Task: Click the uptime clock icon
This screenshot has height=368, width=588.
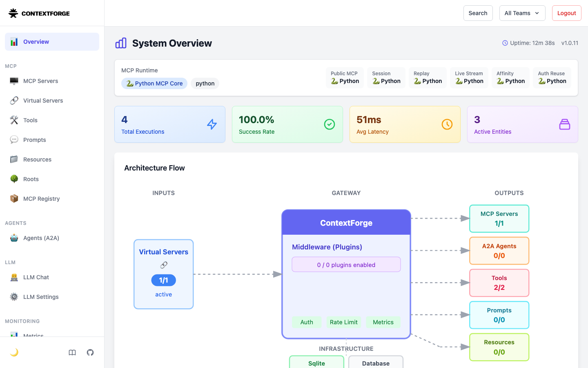Action: pyautogui.click(x=505, y=43)
